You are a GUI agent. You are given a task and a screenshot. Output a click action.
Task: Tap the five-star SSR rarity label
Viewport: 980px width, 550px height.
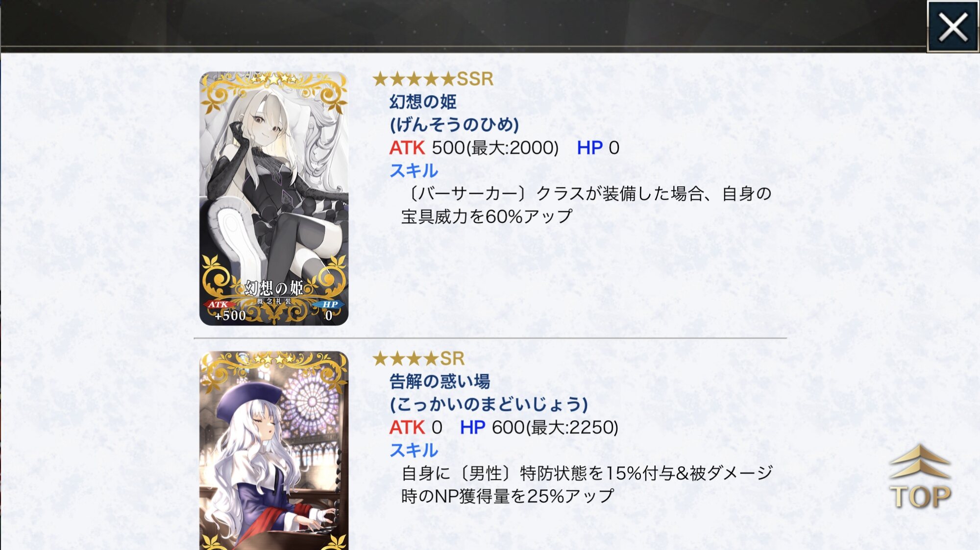tap(433, 79)
